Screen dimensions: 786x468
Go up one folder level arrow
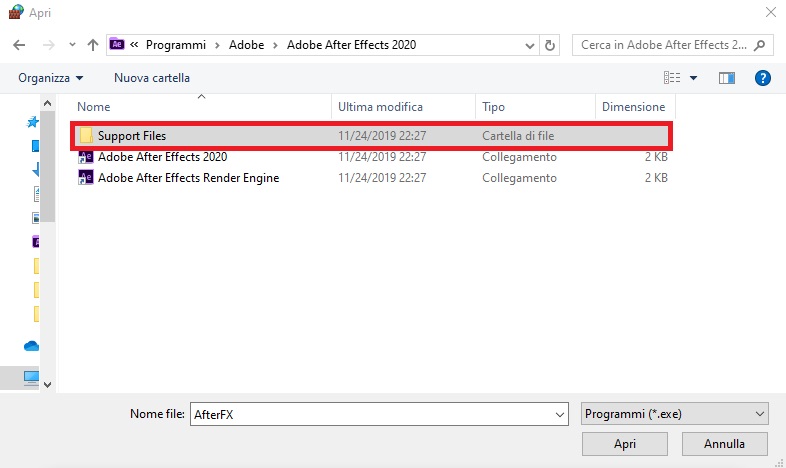tap(93, 45)
